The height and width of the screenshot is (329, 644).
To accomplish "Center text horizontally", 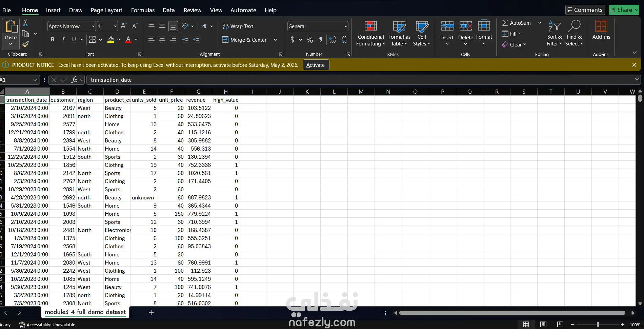I will tap(162, 40).
